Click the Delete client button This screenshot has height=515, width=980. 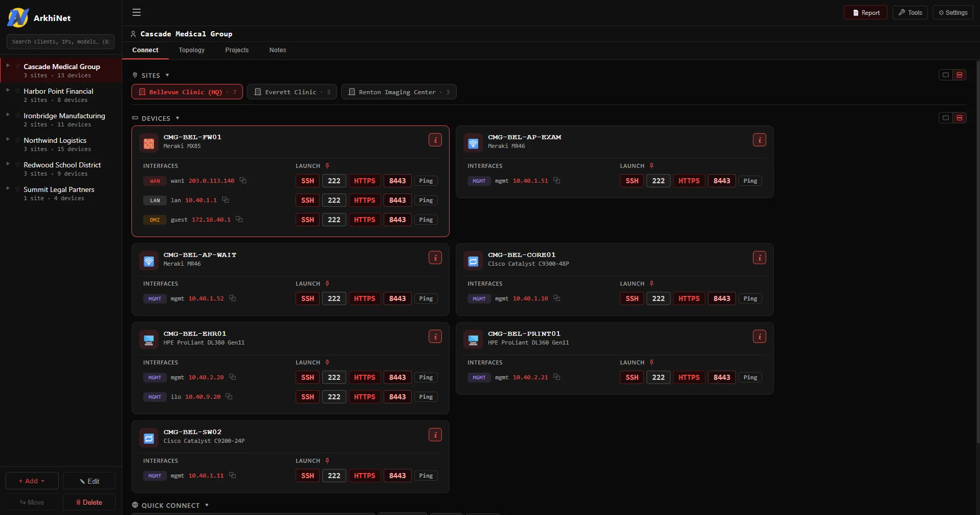90,502
